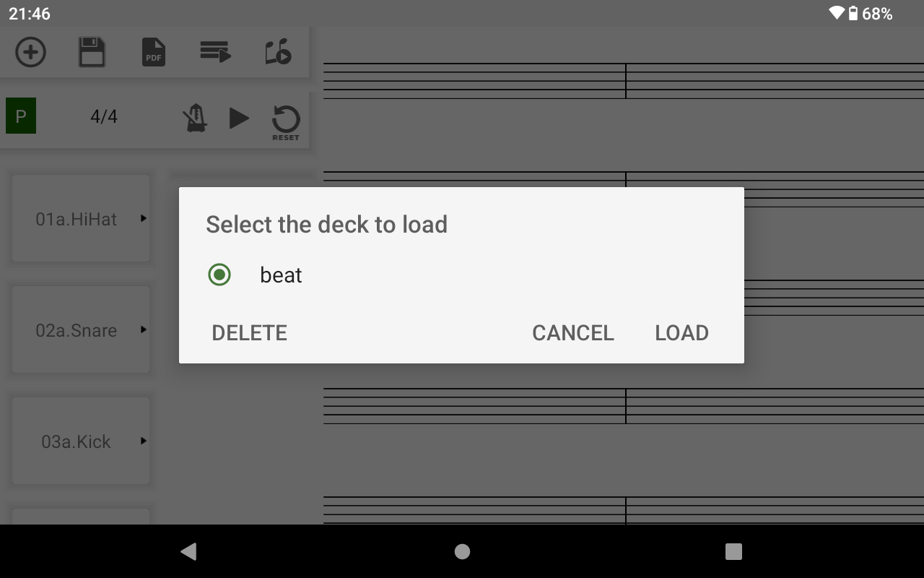Open the playlist playback icon
The width and height of the screenshot is (924, 578).
click(215, 52)
